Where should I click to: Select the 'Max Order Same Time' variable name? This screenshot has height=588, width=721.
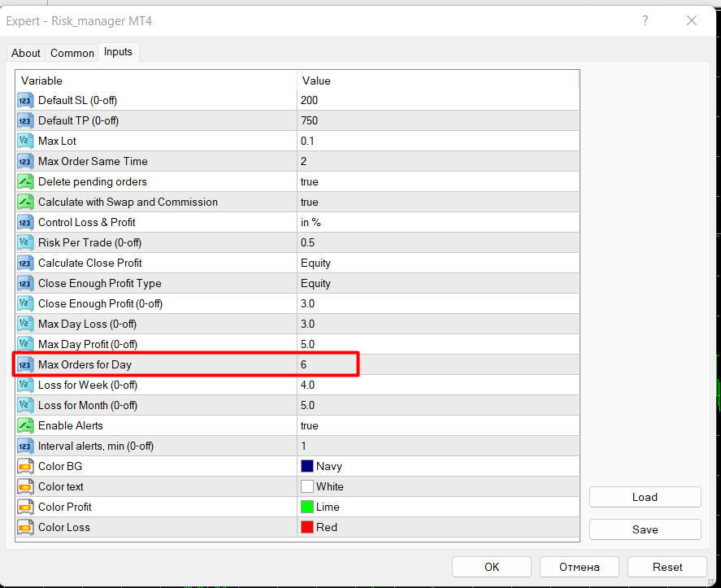93,161
